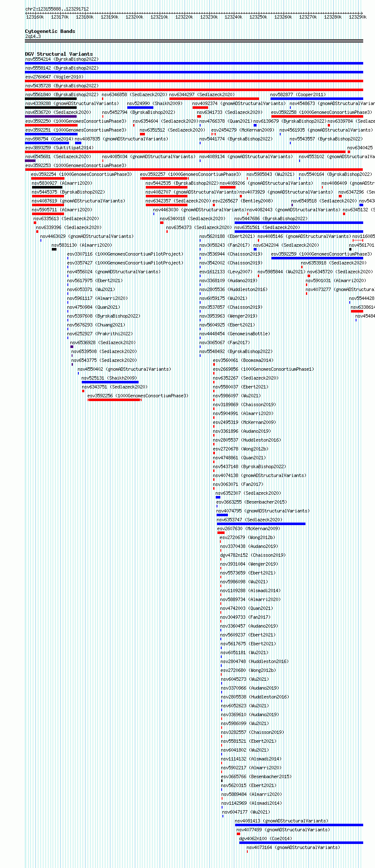The height and width of the screenshot is (868, 375).
Task: Click esv2454279 (McKernan2009) label
Action: coord(242,130)
